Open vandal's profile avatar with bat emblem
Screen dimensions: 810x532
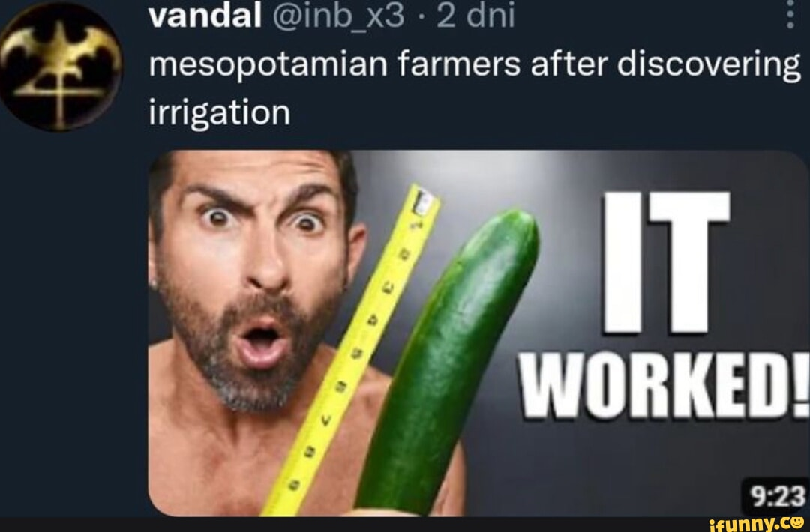tap(61, 67)
